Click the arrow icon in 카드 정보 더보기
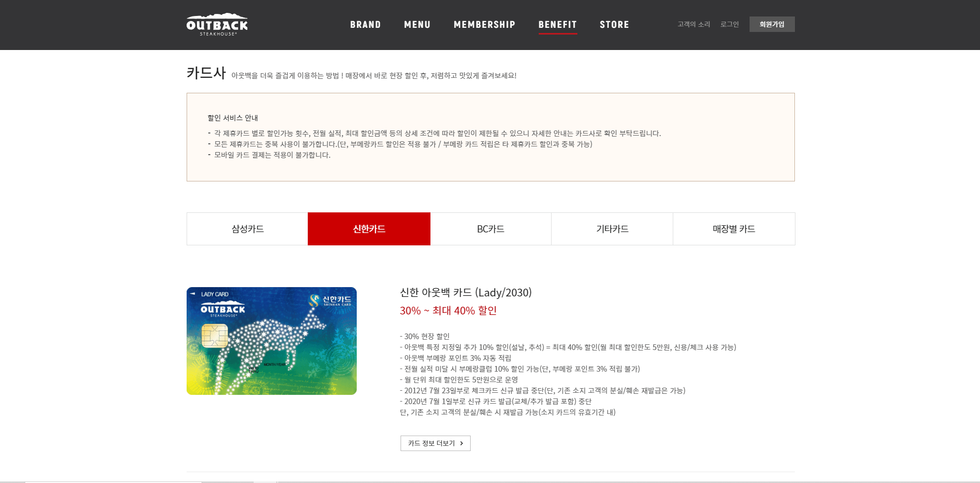The height and width of the screenshot is (483, 980). coord(461,443)
